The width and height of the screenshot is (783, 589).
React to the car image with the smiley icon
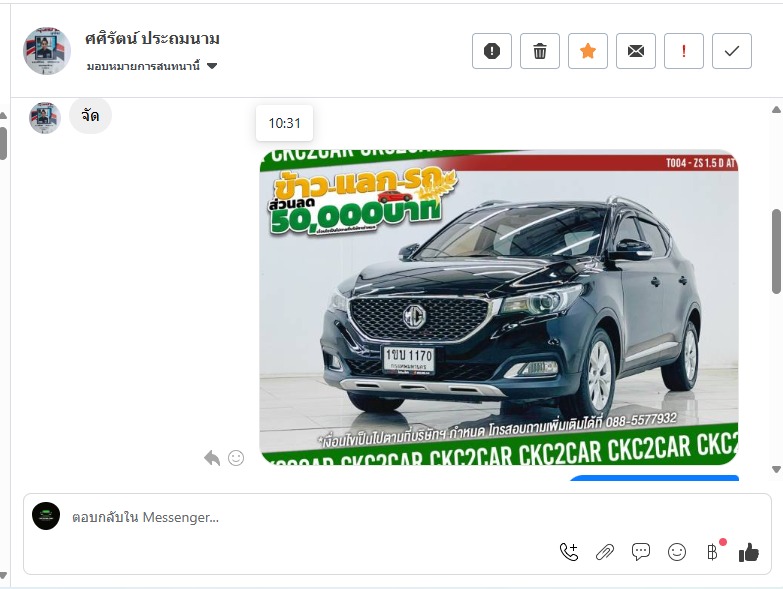(236, 458)
